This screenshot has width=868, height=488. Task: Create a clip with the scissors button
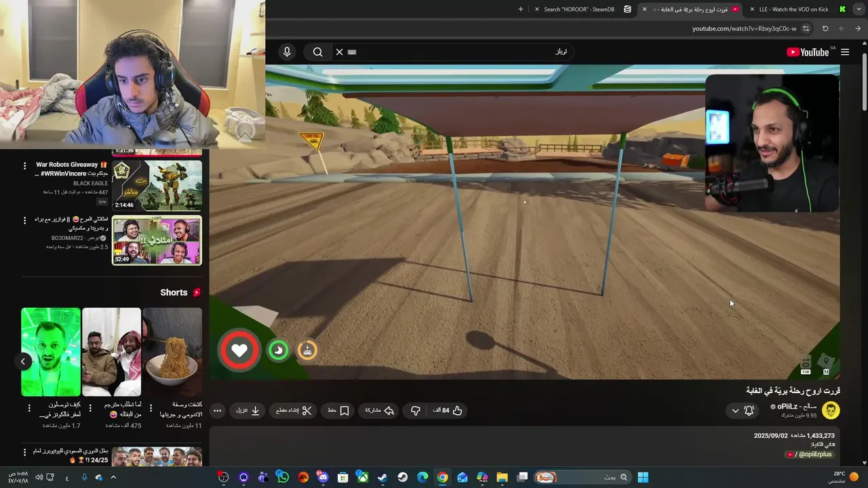tap(294, 411)
